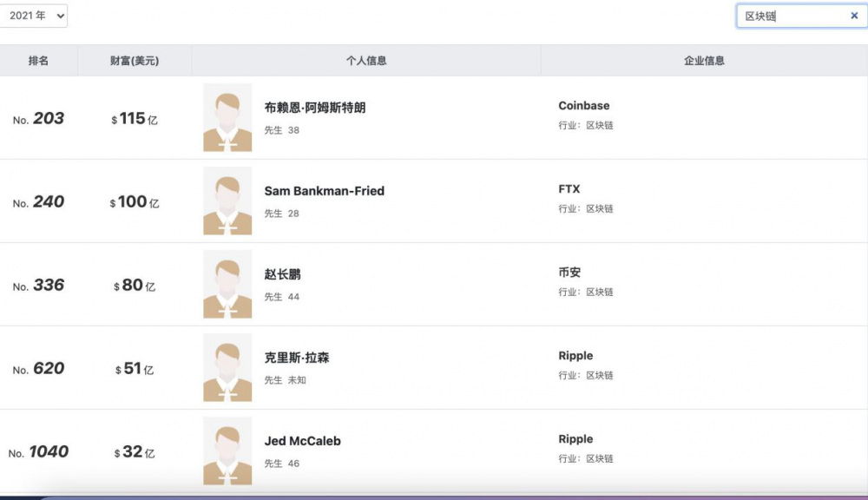Click the 排名 column header
868x500 pixels.
coord(38,61)
